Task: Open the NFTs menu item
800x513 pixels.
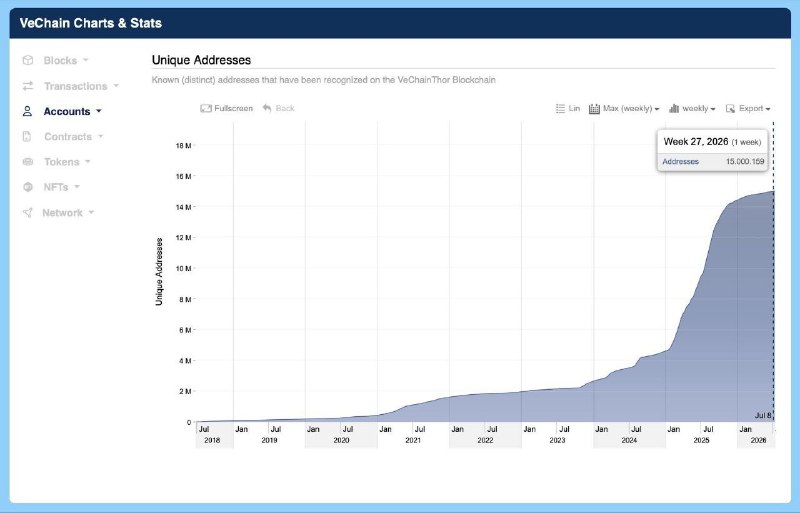Action: pos(56,187)
